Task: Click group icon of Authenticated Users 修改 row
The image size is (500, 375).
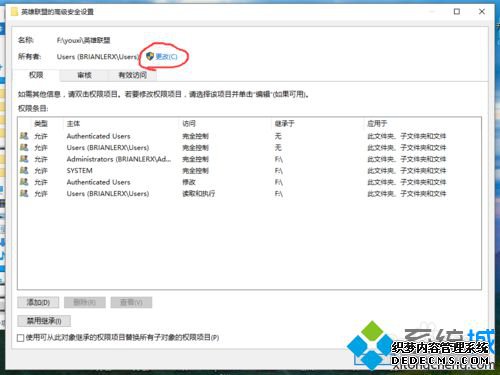Action: [x=24, y=182]
